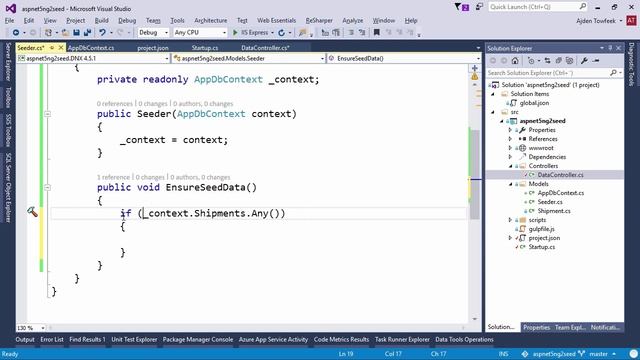Open the Build menu
Screen dimensions: 640x360
[x=102, y=20]
